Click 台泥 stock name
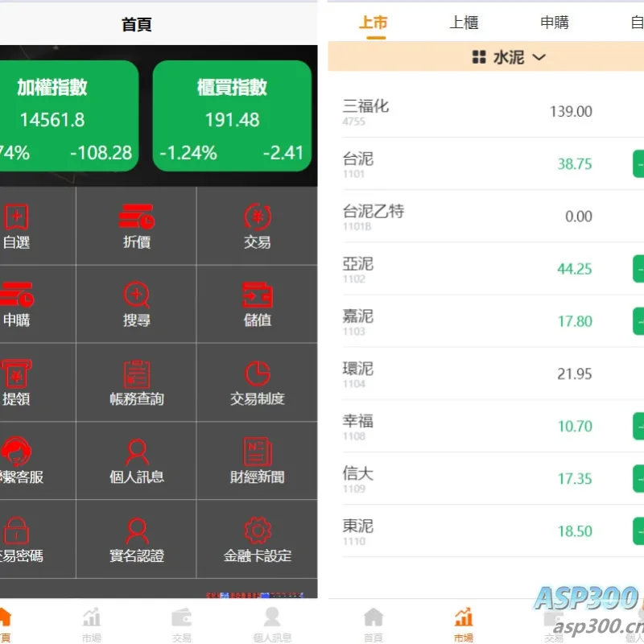 click(357, 159)
